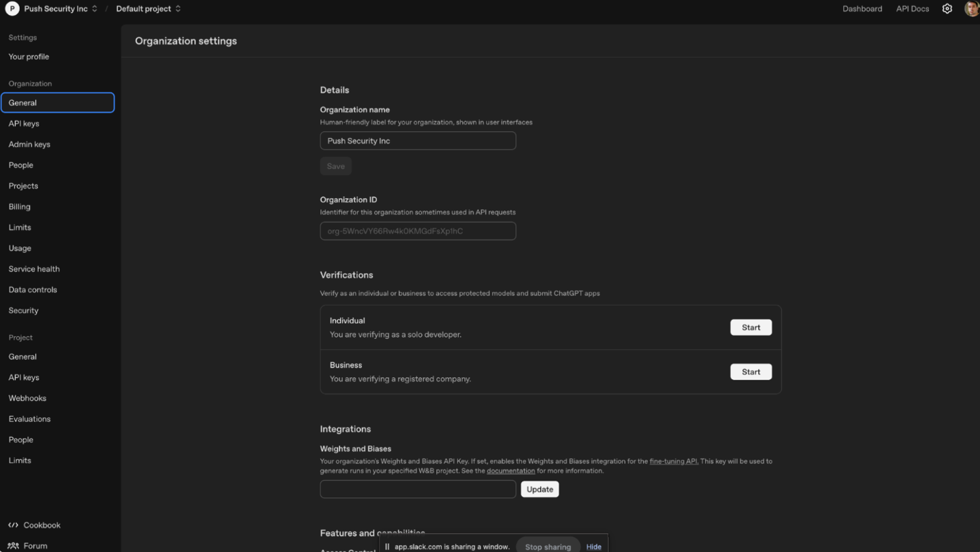Open People under Organization

coord(21,165)
